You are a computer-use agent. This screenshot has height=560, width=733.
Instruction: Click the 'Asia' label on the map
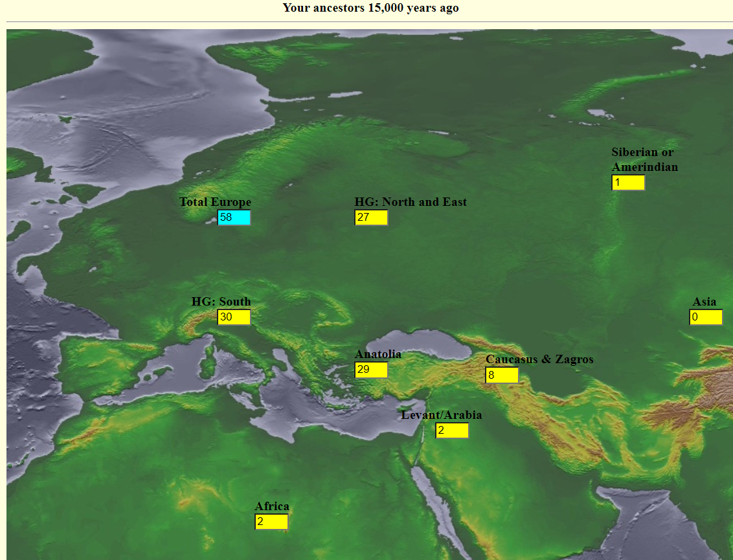pyautogui.click(x=705, y=302)
